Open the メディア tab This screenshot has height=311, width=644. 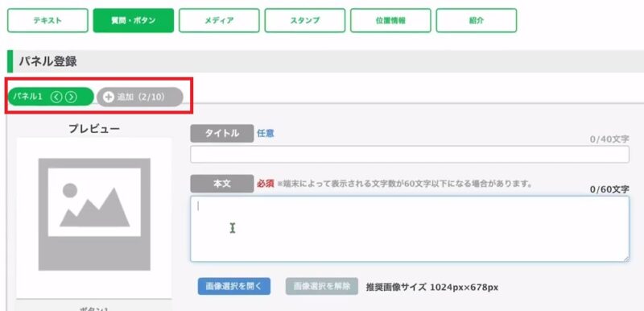point(219,20)
